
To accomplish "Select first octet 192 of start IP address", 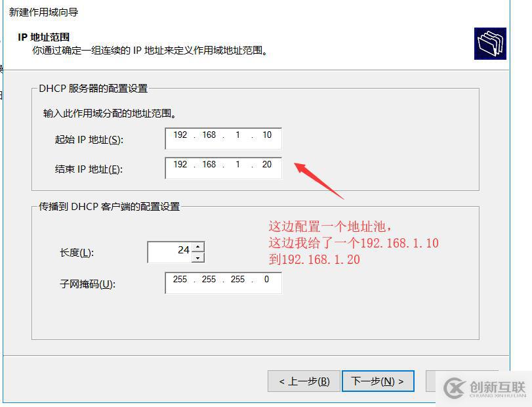I will 180,135.
